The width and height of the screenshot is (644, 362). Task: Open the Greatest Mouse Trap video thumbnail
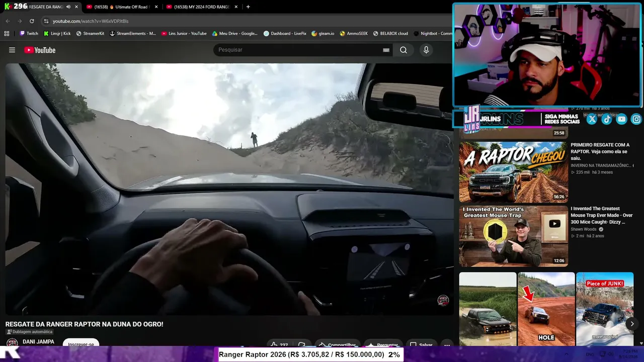[x=513, y=236]
